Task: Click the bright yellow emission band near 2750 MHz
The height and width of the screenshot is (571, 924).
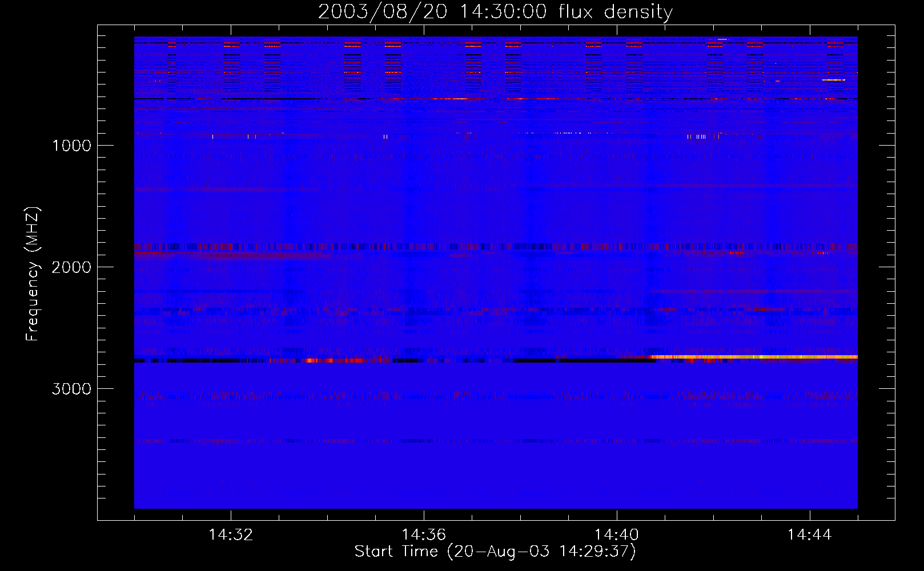Action: pyautogui.click(x=754, y=357)
